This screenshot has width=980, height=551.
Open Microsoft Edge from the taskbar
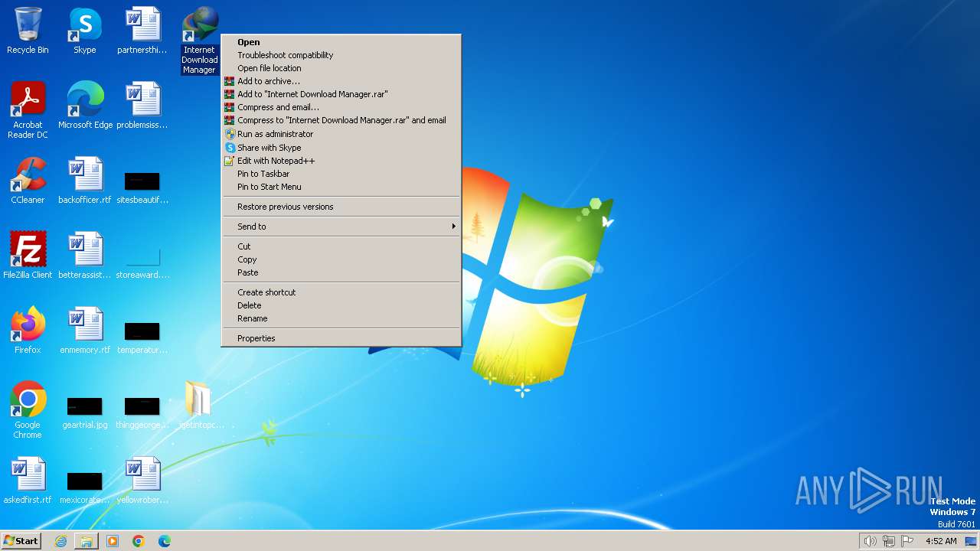tap(165, 541)
